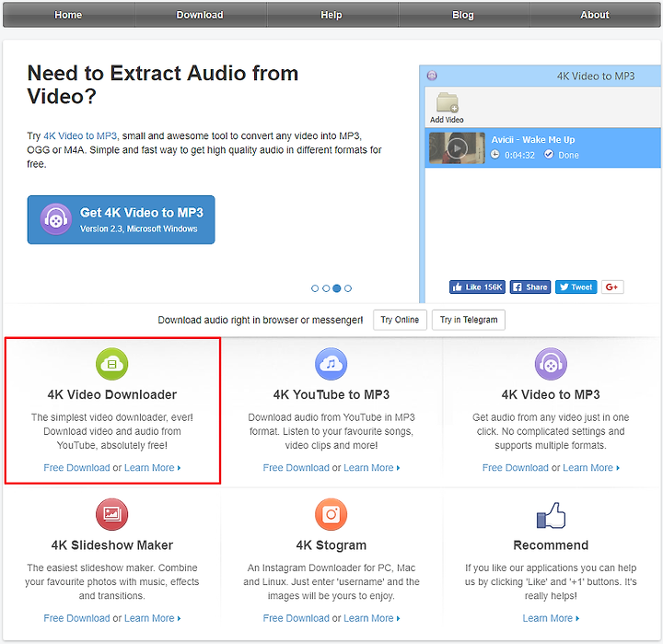Image resolution: width=663 pixels, height=644 pixels.
Task: Click the 4K Video to MP3 window icon
Action: coord(432,76)
